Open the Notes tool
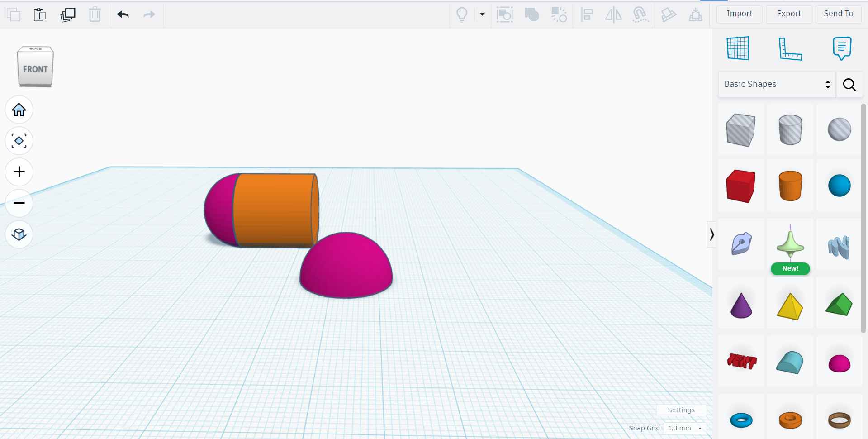868x439 pixels. point(841,48)
